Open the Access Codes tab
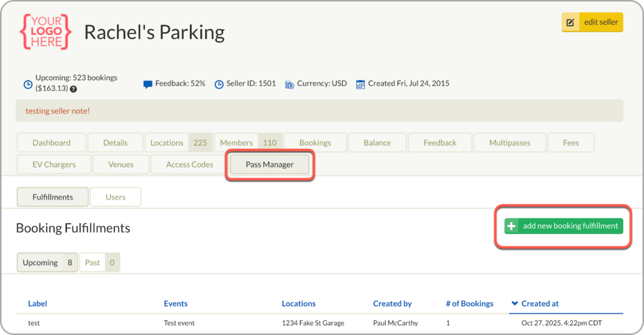Screen dimensions: 644x335 (189, 165)
